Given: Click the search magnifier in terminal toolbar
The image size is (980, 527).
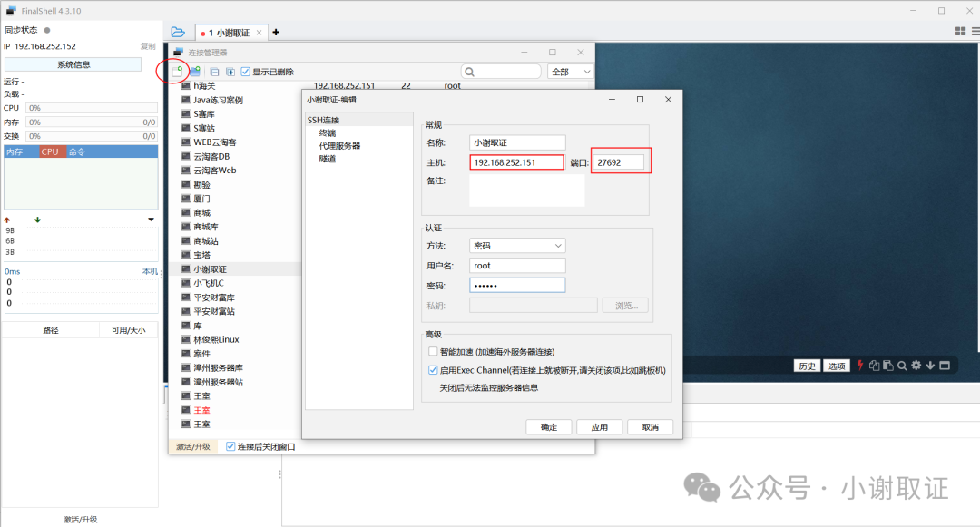Looking at the screenshot, I should 902,366.
